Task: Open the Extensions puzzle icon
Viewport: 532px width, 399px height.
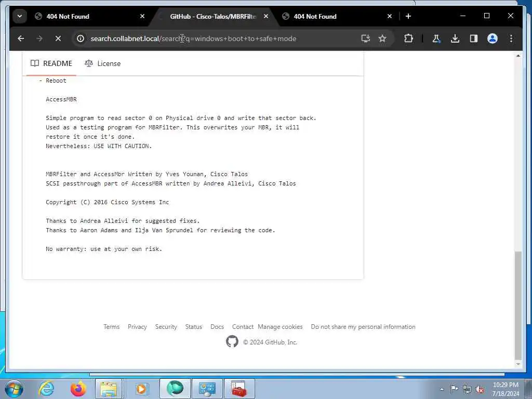Action: pyautogui.click(x=409, y=38)
